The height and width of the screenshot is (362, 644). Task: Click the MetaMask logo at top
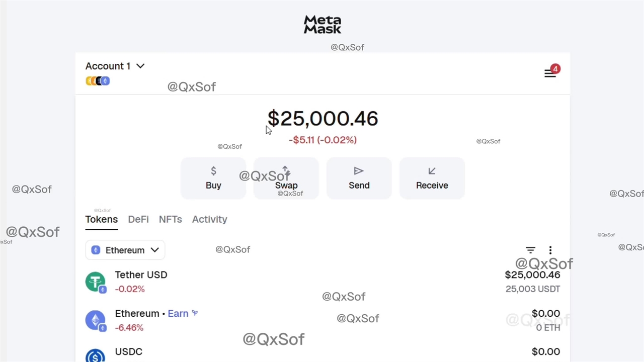coord(323,25)
